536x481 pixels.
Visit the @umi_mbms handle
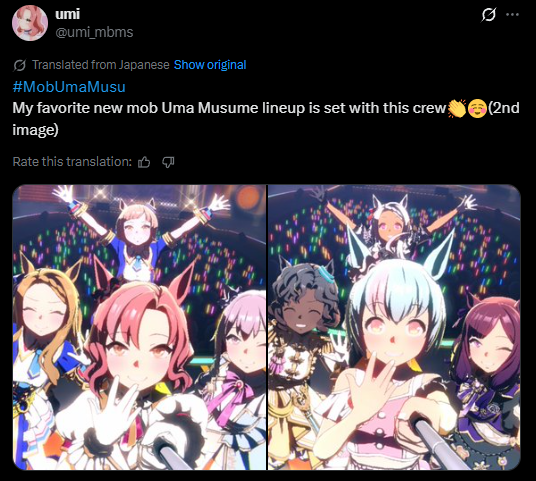(94, 32)
